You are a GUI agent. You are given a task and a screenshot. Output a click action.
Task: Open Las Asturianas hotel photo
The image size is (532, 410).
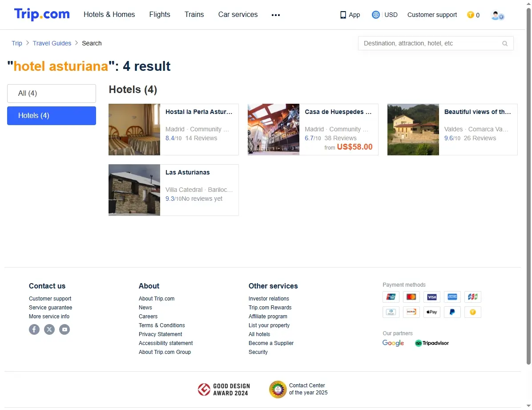coord(134,190)
